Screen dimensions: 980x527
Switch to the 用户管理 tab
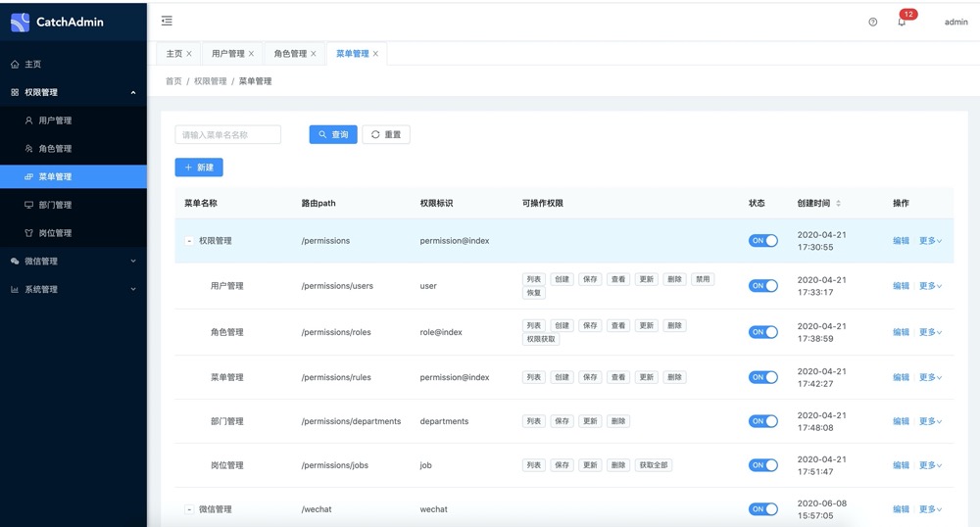pos(228,54)
